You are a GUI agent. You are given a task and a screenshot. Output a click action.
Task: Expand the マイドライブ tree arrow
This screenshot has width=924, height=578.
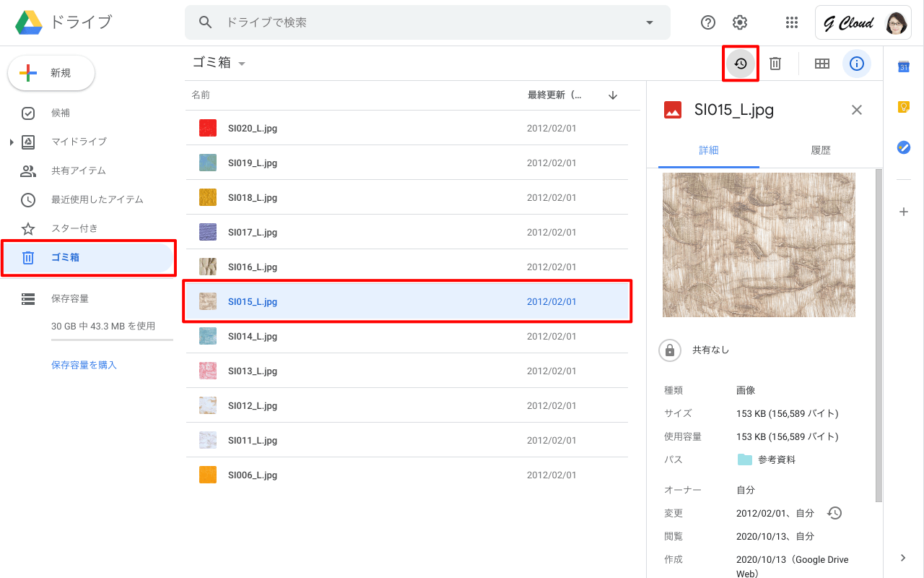12,142
